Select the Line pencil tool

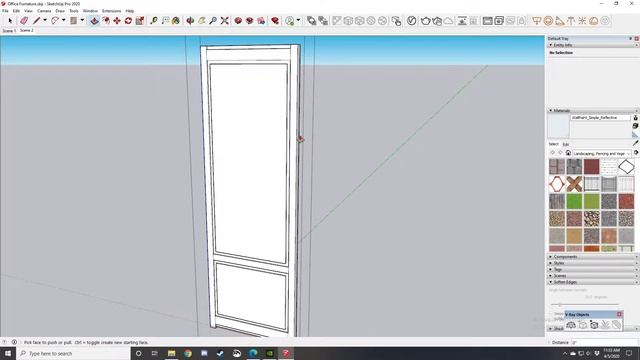pyautogui.click(x=37, y=20)
